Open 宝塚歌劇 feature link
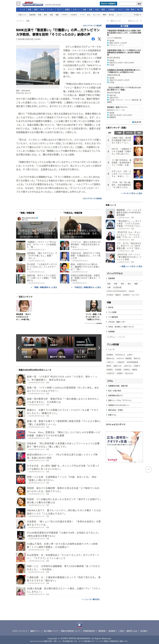The width and height of the screenshot is (159, 644). click(x=124, y=331)
